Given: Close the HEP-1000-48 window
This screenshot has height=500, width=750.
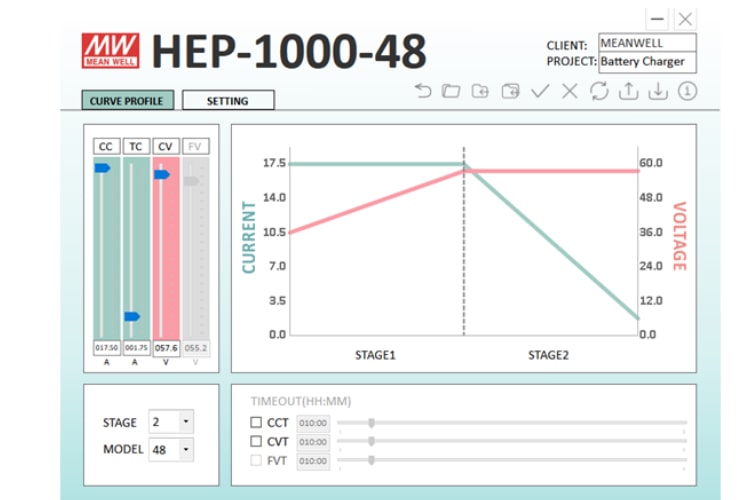Looking at the screenshot, I should click(x=685, y=19).
